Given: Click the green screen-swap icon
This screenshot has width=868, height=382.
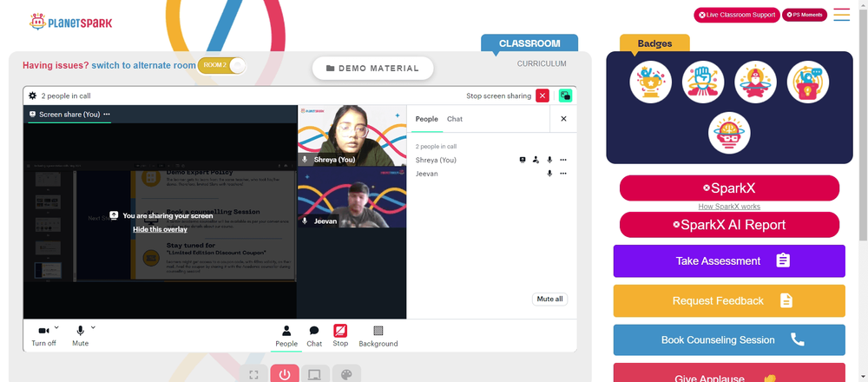Looking at the screenshot, I should [x=565, y=95].
